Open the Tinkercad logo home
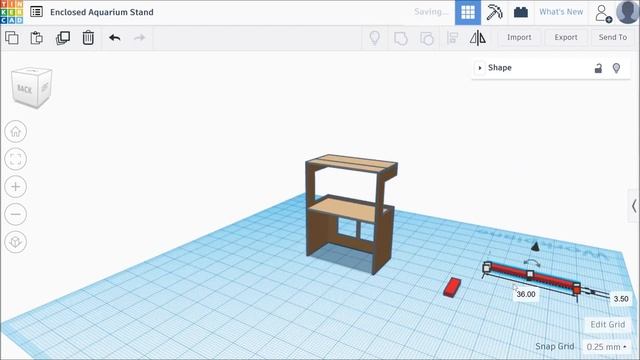The width and height of the screenshot is (640, 360). click(11, 12)
